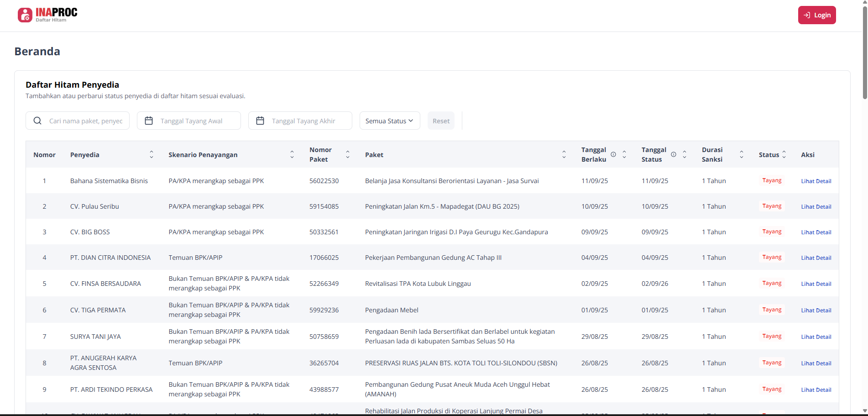Screen dimensions: 868x416
Task: Sort by Paket column arrows
Action: pyautogui.click(x=564, y=155)
